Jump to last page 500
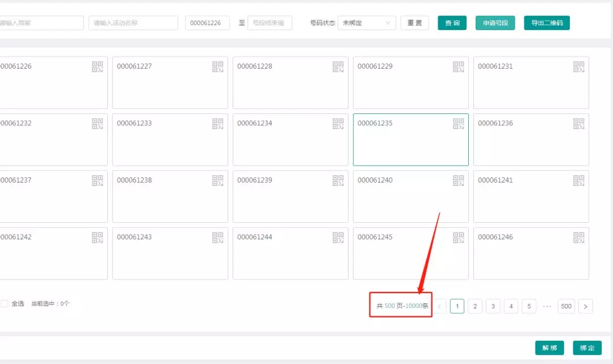 point(566,307)
